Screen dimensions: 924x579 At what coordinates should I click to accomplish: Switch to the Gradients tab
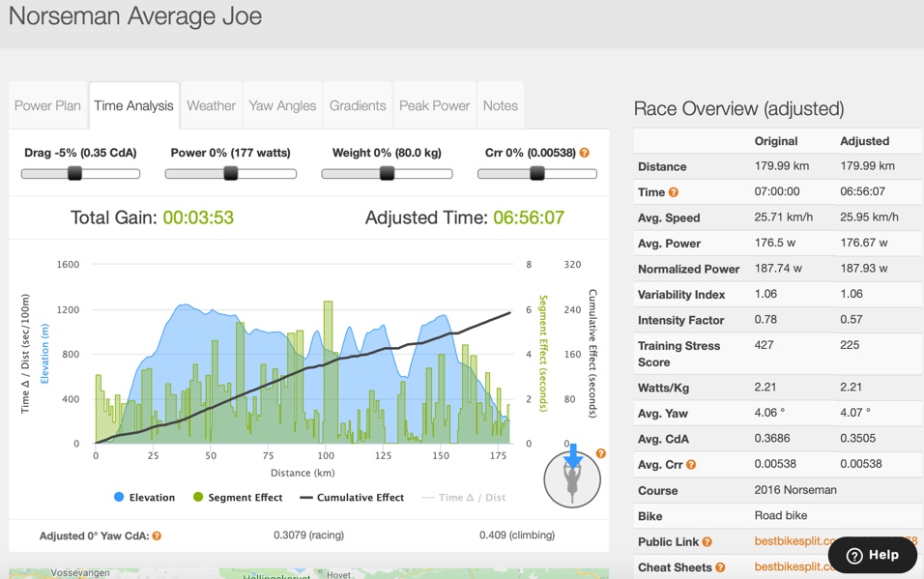(358, 105)
